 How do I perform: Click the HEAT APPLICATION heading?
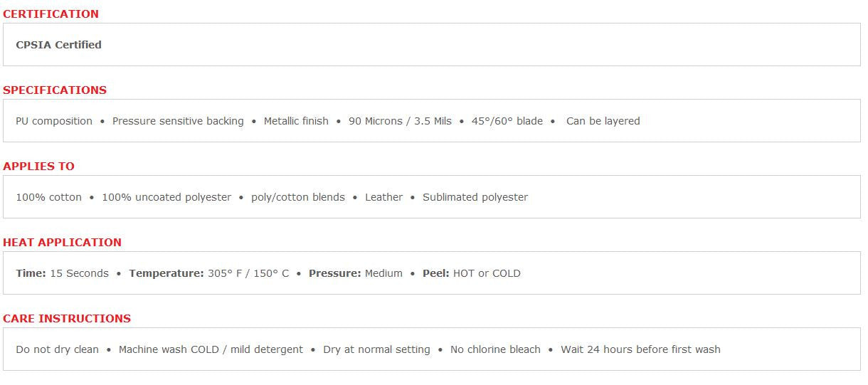62,243
